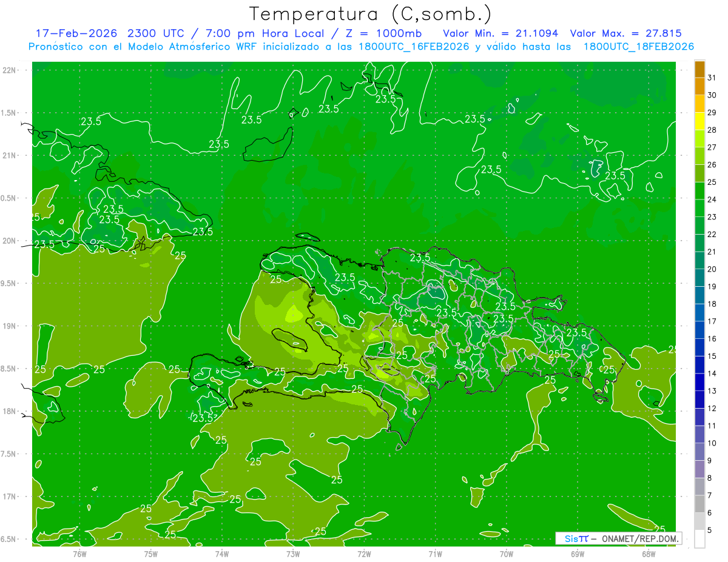Click the yellow legend swatch between 28 and 29
Screen dimensions: 728x562
[x=699, y=121]
